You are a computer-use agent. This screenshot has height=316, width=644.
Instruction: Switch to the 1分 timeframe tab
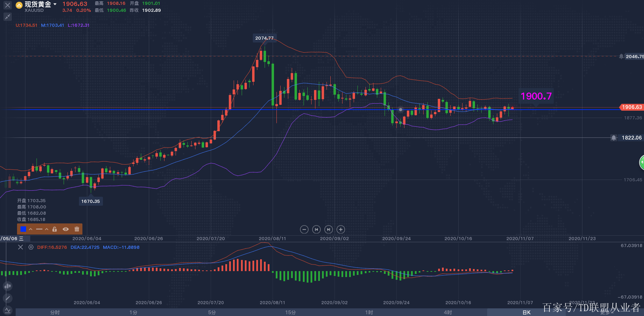point(134,312)
